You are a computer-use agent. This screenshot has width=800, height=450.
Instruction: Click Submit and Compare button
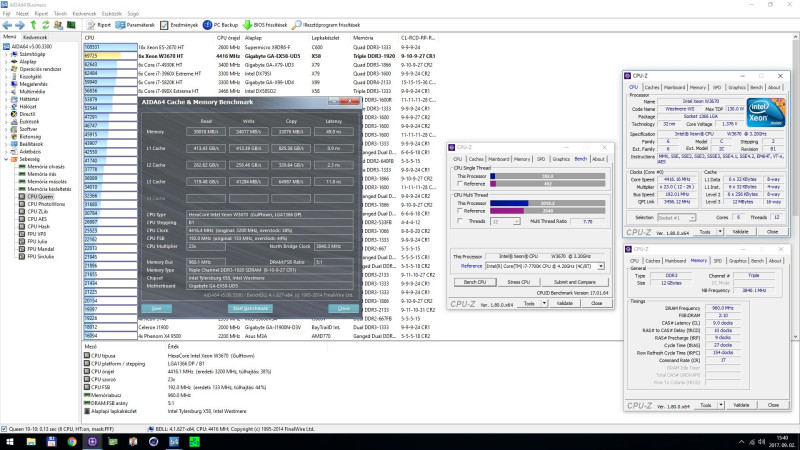point(574,282)
